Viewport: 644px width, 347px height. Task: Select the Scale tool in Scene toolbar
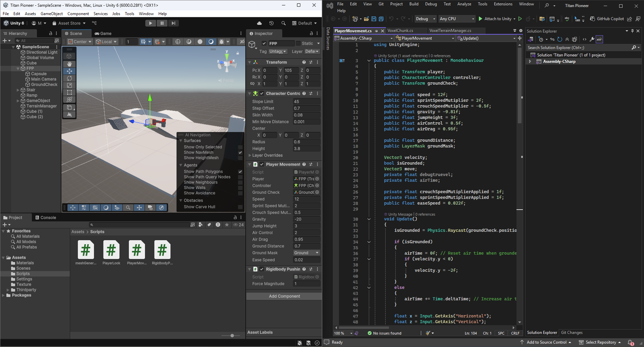coord(69,85)
